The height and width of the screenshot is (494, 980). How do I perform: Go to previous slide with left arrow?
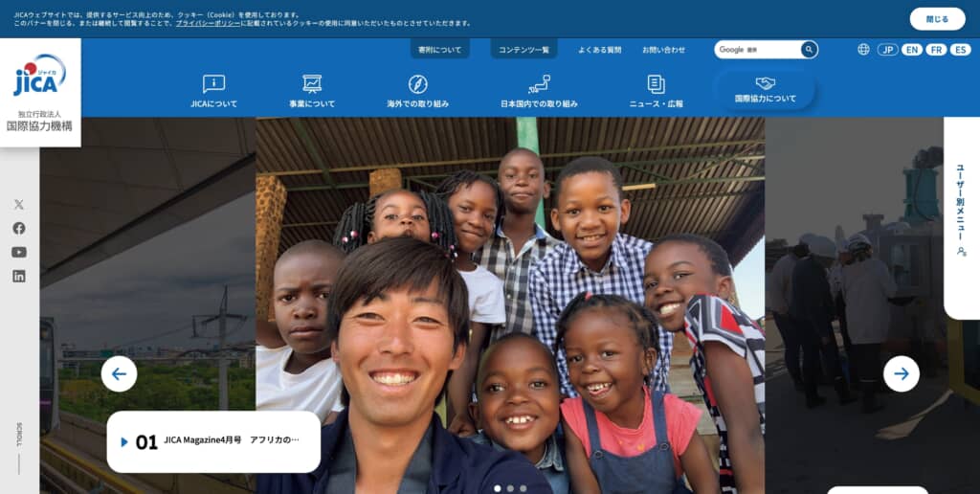(x=119, y=374)
